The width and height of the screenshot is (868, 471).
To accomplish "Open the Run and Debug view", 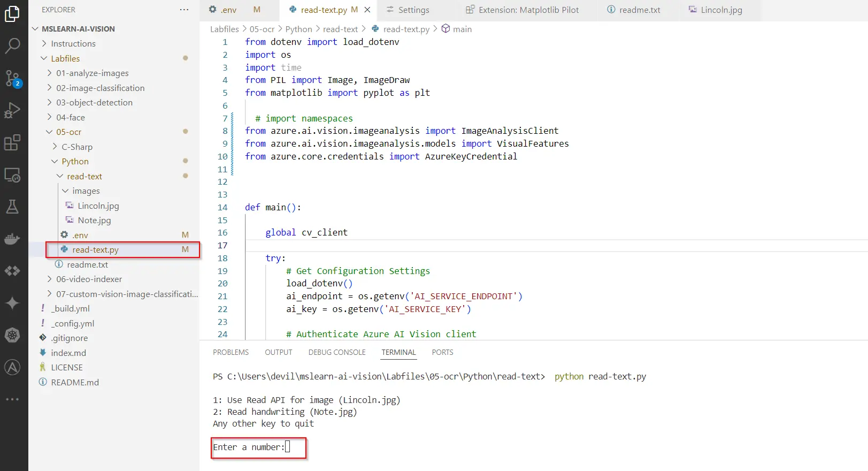I will pos(12,110).
